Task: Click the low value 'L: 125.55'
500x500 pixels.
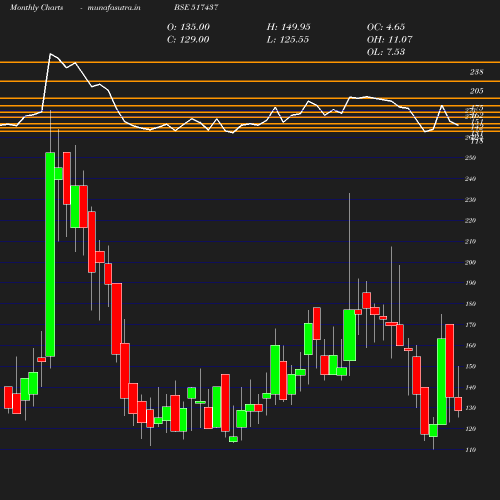Action: tap(288, 40)
